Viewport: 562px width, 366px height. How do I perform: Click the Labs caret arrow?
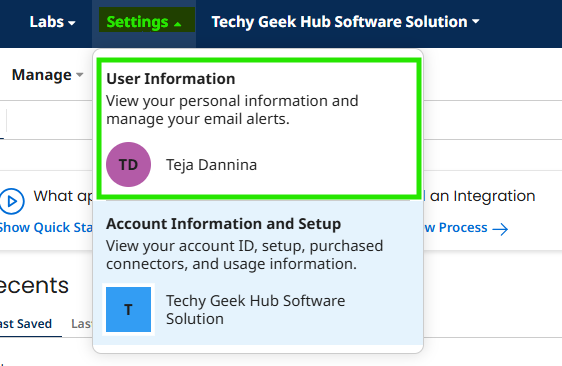point(72,23)
